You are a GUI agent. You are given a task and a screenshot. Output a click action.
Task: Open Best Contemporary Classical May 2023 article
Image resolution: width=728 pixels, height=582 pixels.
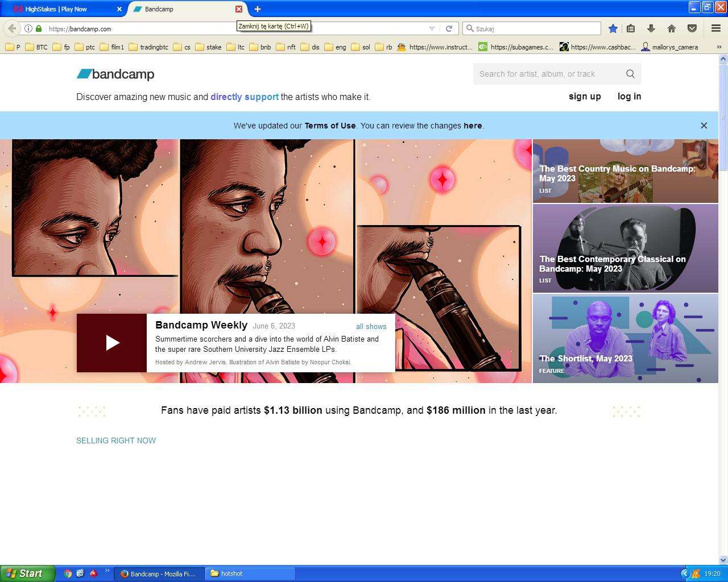click(x=625, y=248)
